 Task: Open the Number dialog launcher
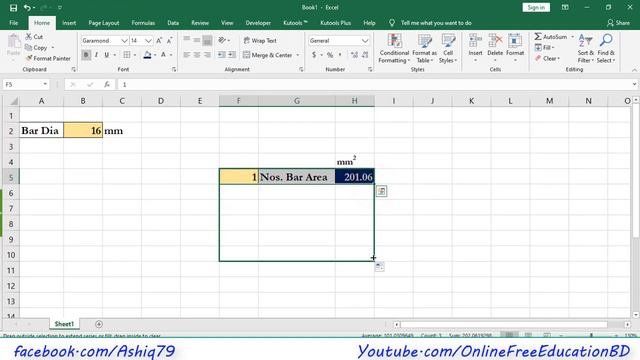370,69
